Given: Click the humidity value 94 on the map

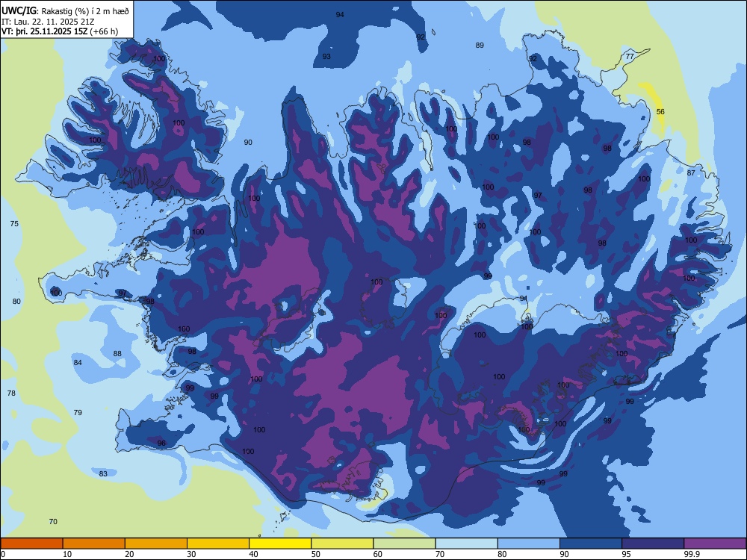Looking at the screenshot, I should [x=340, y=15].
